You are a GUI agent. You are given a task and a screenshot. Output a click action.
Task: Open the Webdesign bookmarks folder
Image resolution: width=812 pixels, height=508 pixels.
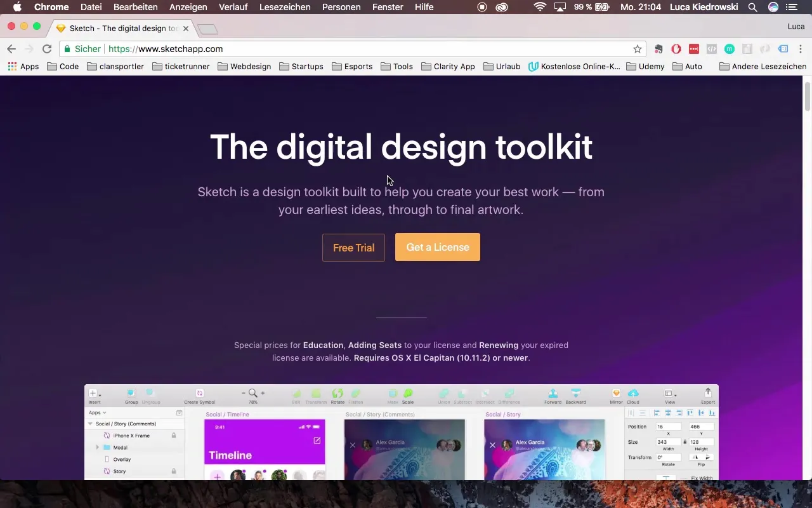point(244,66)
